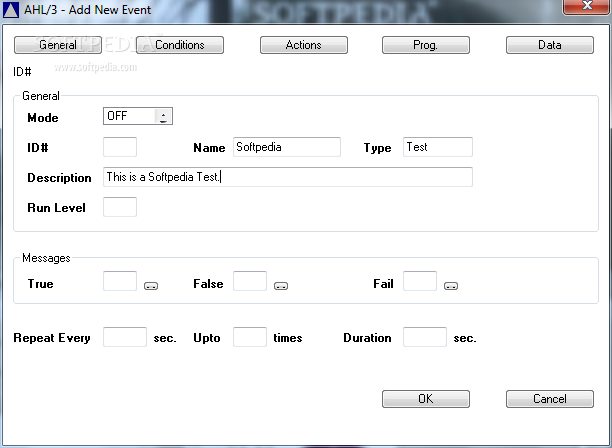Click into the Description text field
This screenshot has height=448, width=612.
tap(288, 177)
